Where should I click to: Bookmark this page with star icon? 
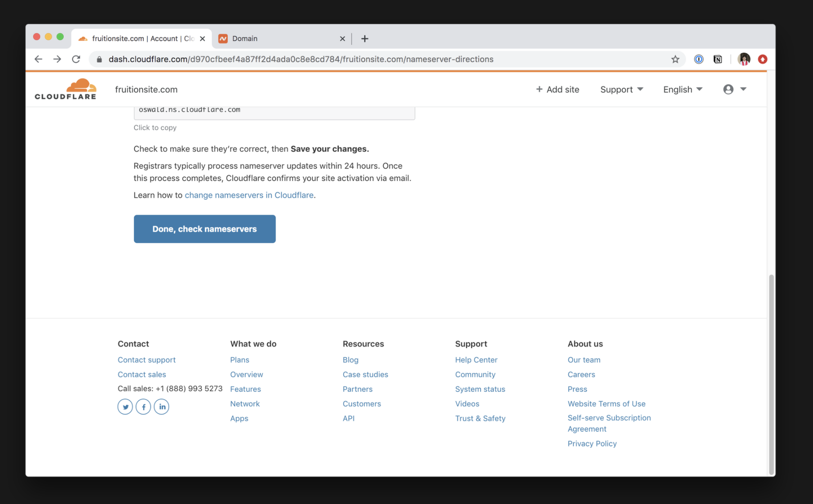675,59
